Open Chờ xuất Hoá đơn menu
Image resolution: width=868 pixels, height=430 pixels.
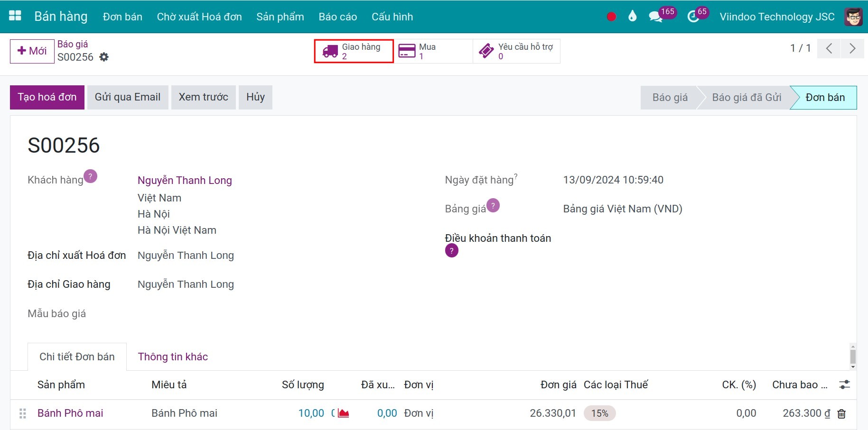pos(199,17)
